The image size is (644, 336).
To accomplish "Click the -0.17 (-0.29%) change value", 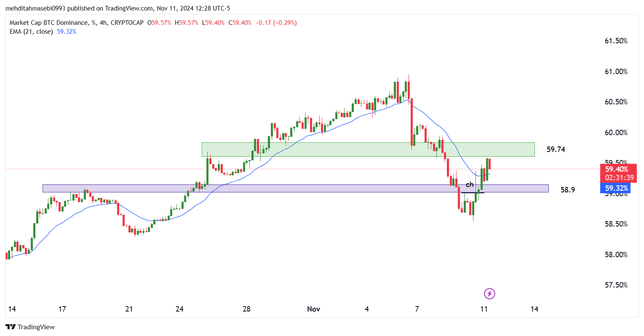I will (x=276, y=23).
